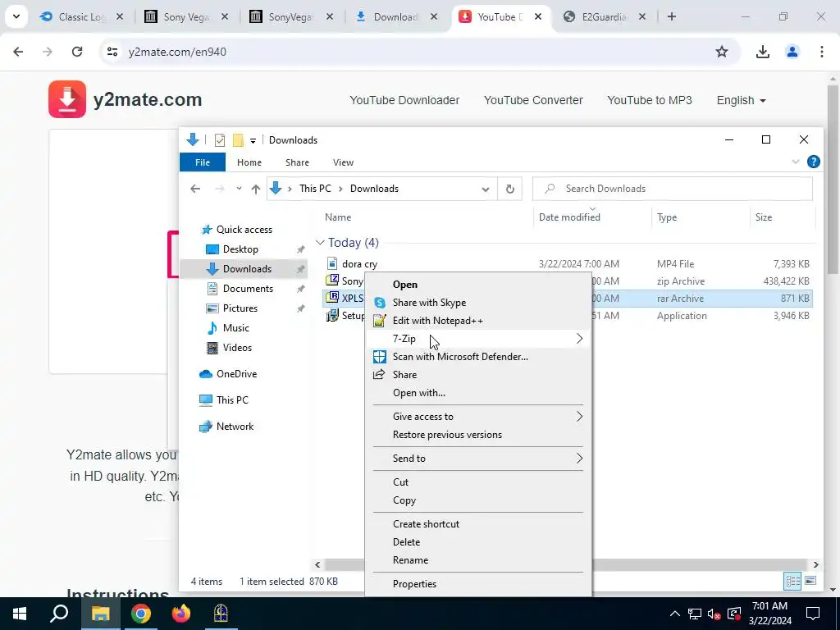
Task: Open File Explorer from taskbar
Action: 100,614
